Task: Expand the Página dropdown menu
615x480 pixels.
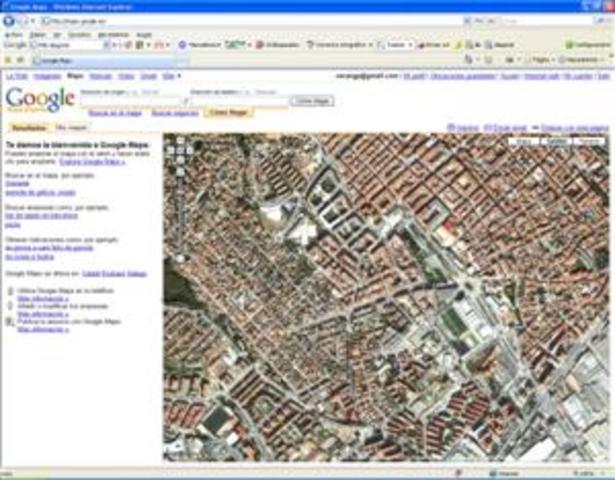Action: (540, 60)
